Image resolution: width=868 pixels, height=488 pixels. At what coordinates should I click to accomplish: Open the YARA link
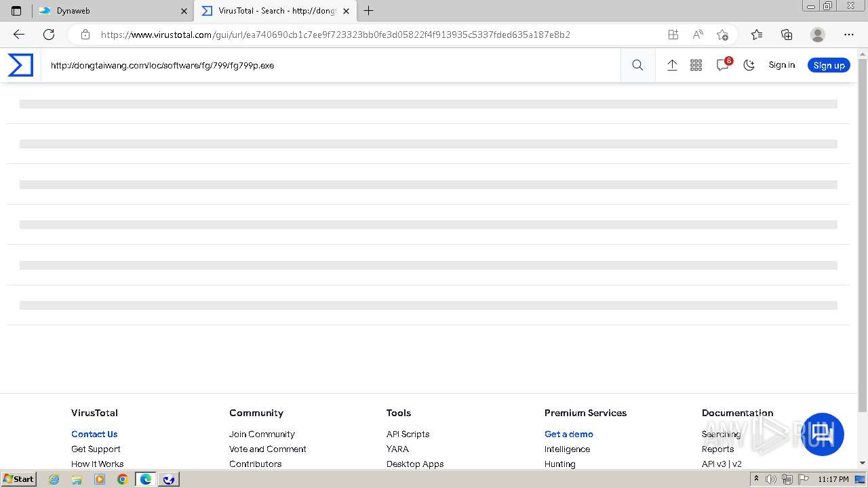click(397, 449)
